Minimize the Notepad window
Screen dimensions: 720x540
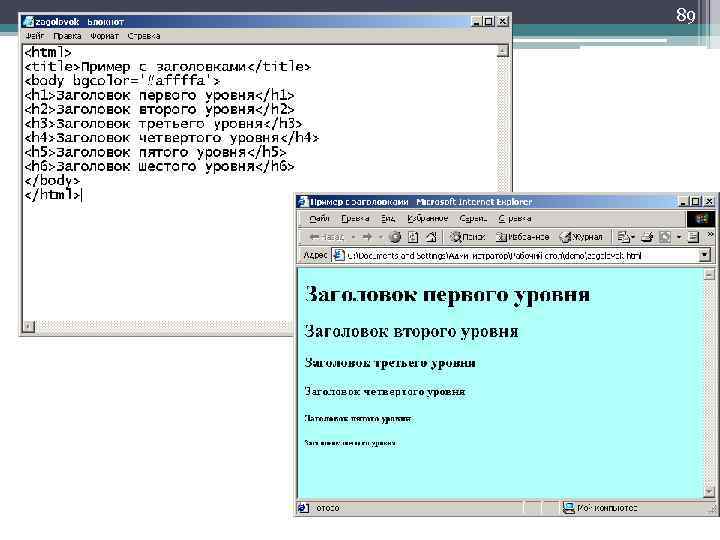[477, 22]
